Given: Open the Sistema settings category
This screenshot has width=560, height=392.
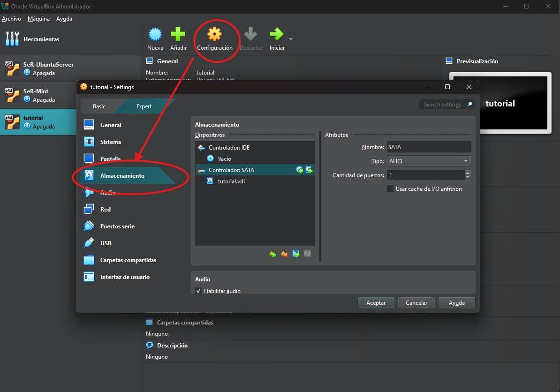Looking at the screenshot, I should [110, 142].
